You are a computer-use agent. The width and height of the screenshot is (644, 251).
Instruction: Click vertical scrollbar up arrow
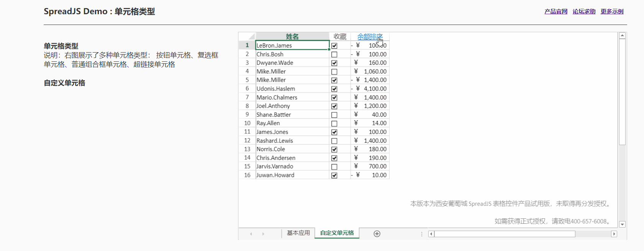(622, 36)
